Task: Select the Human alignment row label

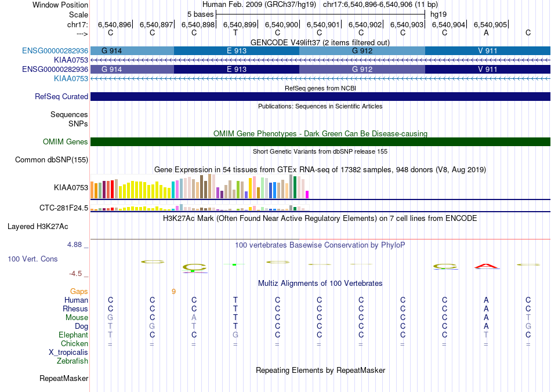Action: [76, 300]
